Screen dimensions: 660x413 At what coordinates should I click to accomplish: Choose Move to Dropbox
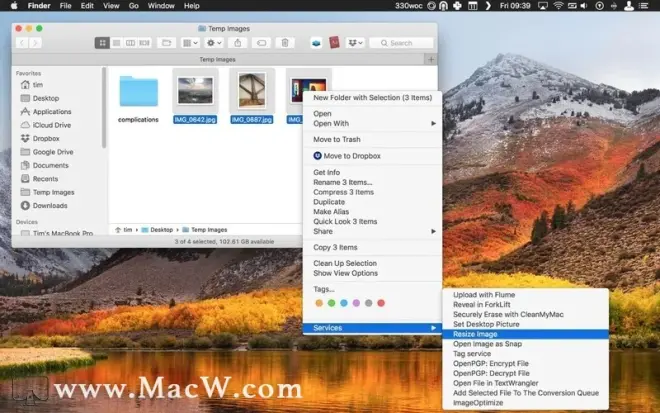372,156
